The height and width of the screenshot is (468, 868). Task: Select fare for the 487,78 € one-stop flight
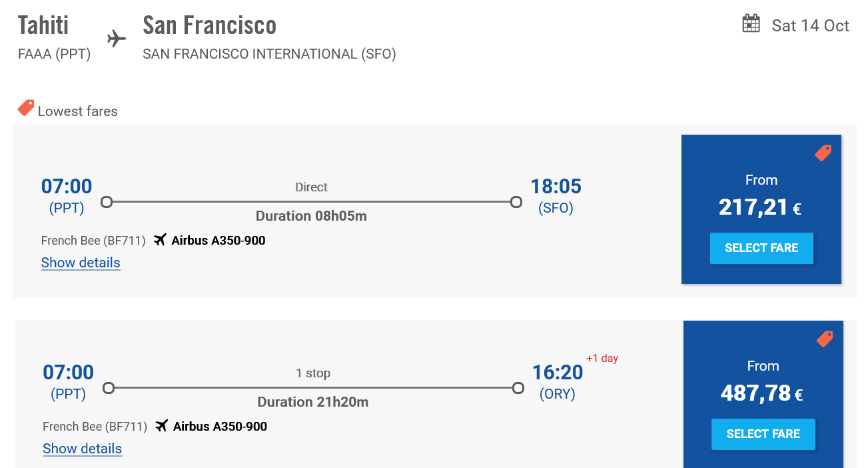763,434
